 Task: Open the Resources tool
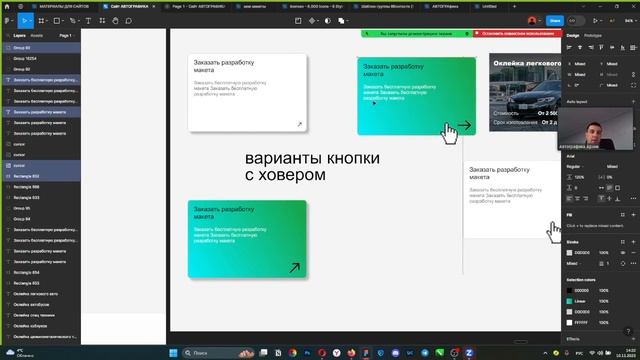[x=102, y=21]
